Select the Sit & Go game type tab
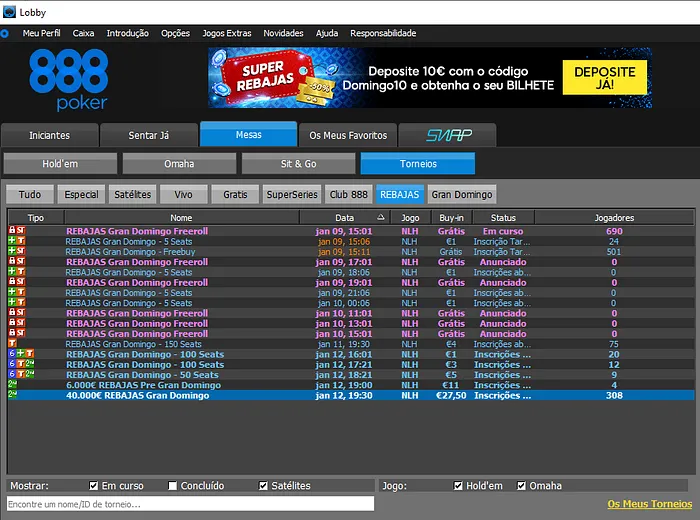This screenshot has height=520, width=700. coord(299,164)
